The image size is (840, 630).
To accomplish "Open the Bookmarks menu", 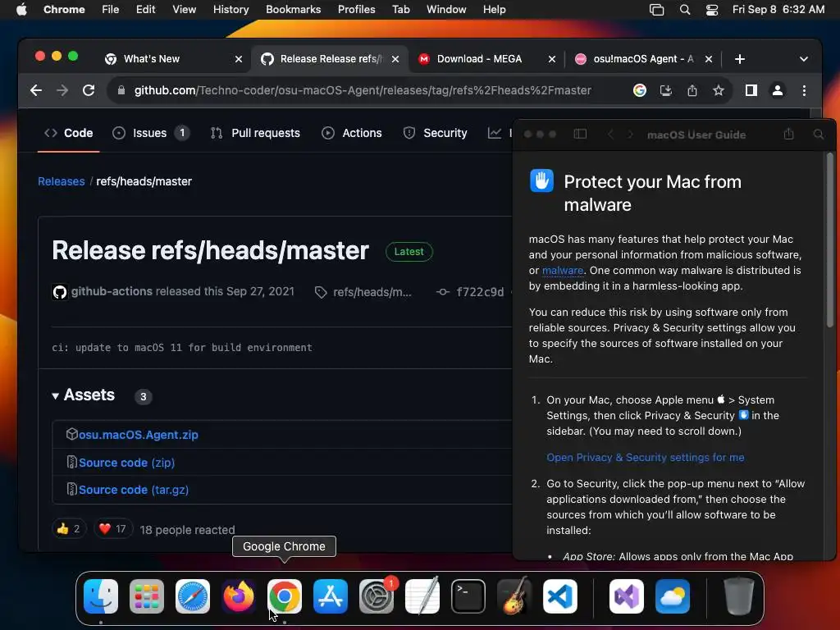I will click(293, 10).
